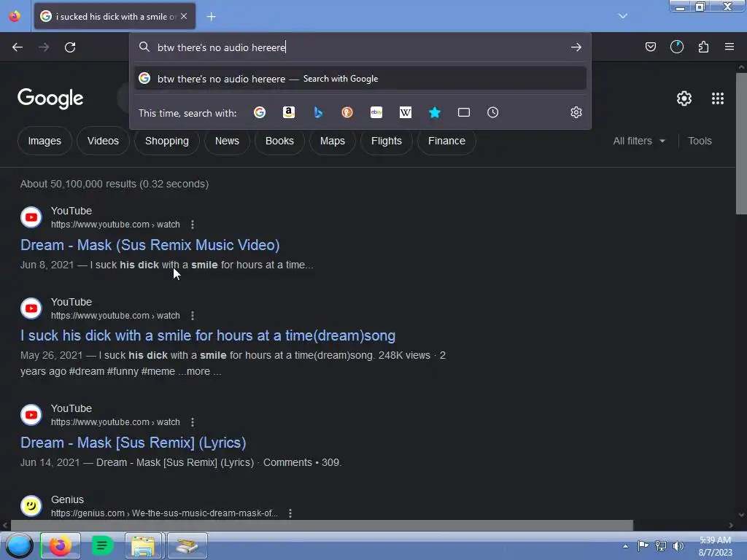
Task: Open Dream - Mask [Sus Remix] (Lyrics) link
Action: 133,443
